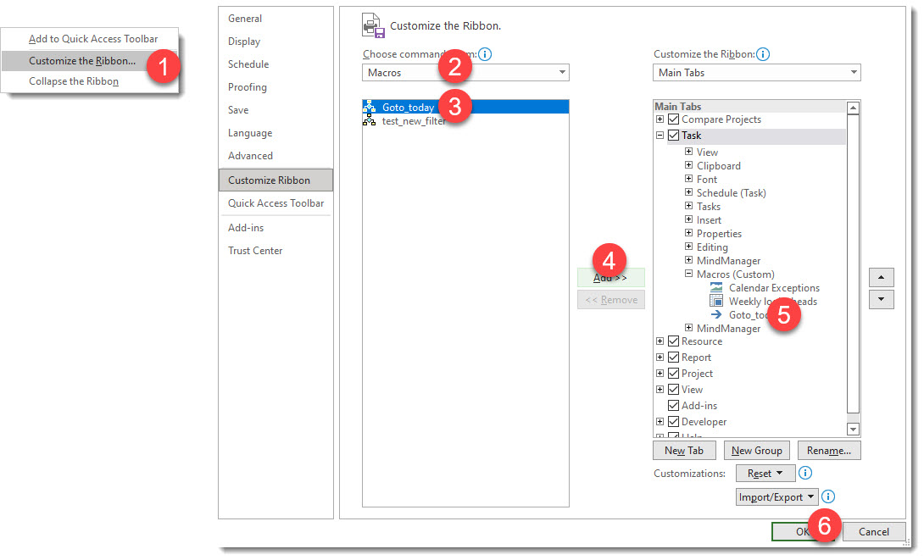Open the Choose commands from dropdown
The image size is (924, 560).
562,72
